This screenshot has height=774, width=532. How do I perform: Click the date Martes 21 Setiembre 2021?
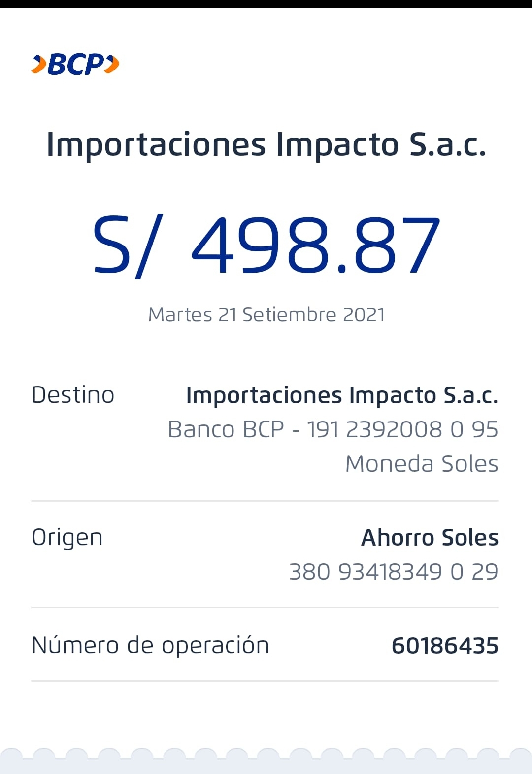pyautogui.click(x=266, y=315)
